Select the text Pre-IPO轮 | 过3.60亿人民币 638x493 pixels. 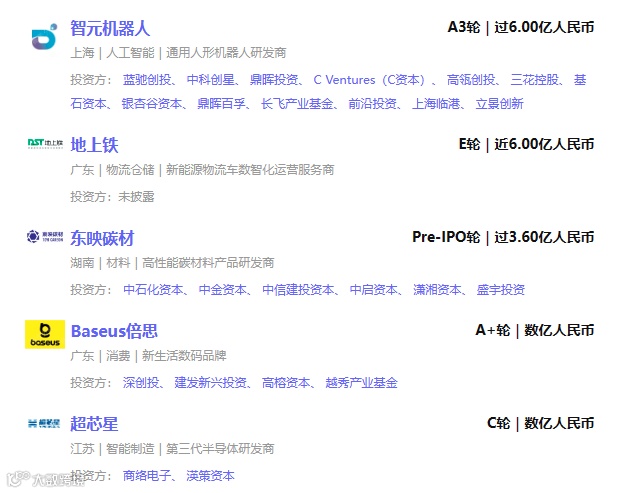click(x=503, y=237)
